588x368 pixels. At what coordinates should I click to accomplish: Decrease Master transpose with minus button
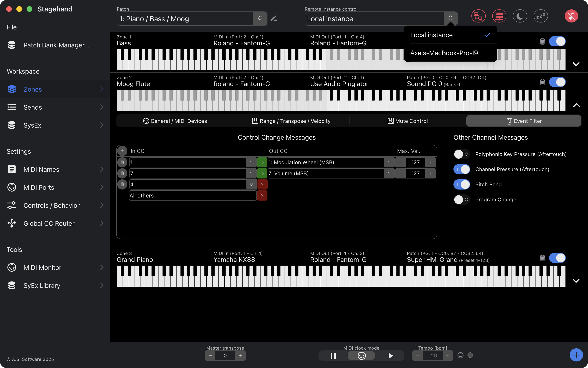point(210,355)
